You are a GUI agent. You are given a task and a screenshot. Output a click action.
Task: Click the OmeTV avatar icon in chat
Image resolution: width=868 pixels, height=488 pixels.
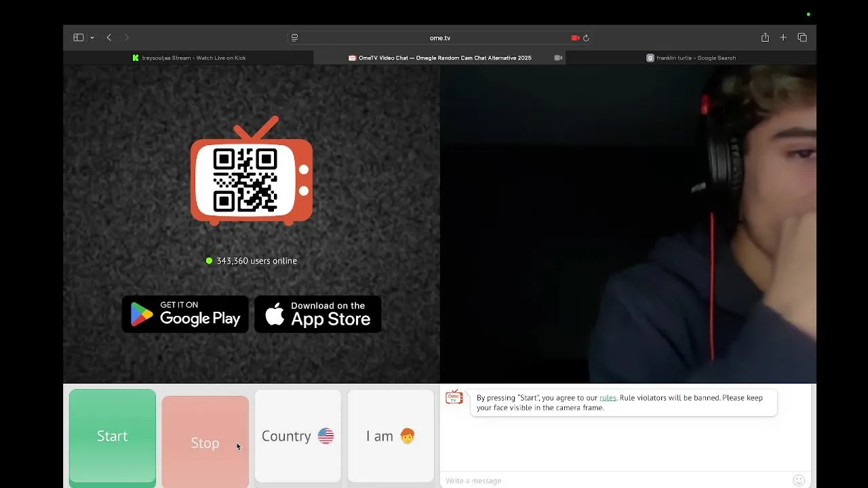454,398
